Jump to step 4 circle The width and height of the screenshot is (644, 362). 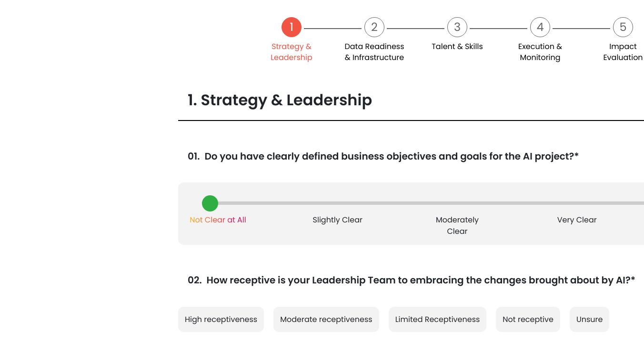pyautogui.click(x=540, y=27)
